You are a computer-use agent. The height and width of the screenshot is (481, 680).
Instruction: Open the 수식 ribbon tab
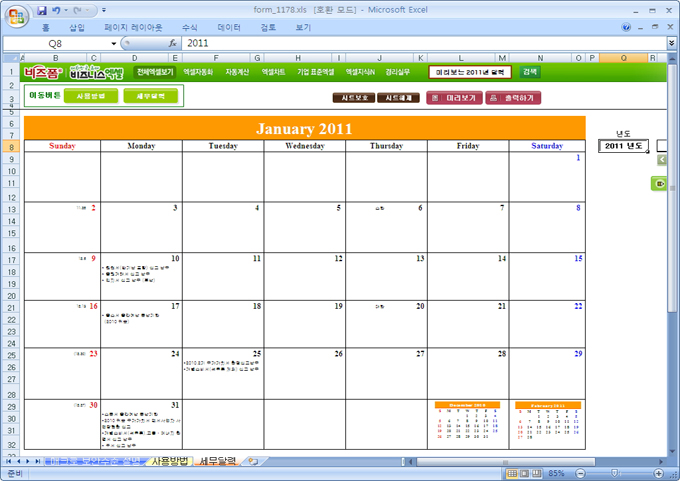point(190,27)
